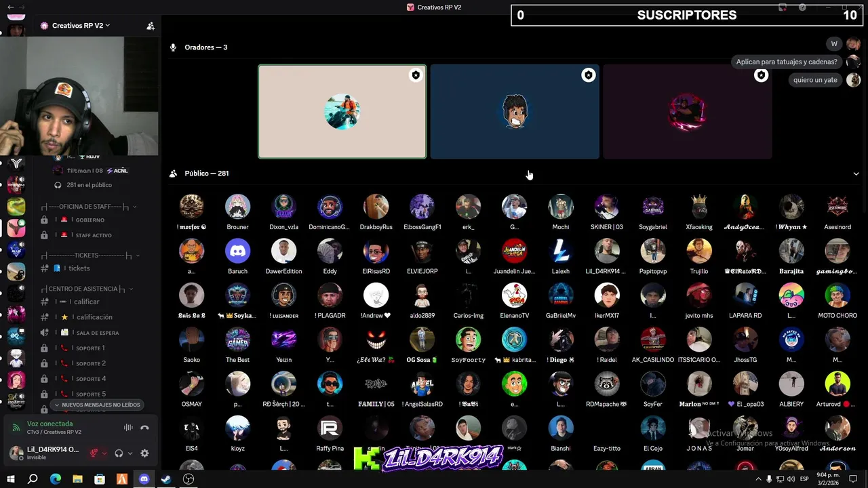Collapse the CENTRO DE ASISTENCIA category
The width and height of the screenshot is (868, 488).
(x=87, y=289)
